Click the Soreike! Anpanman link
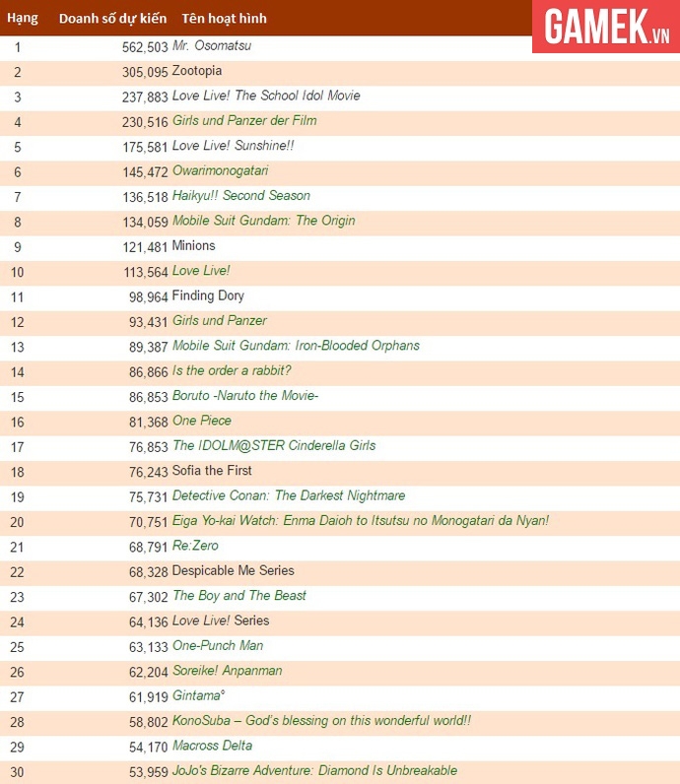The image size is (680, 784). [228, 671]
